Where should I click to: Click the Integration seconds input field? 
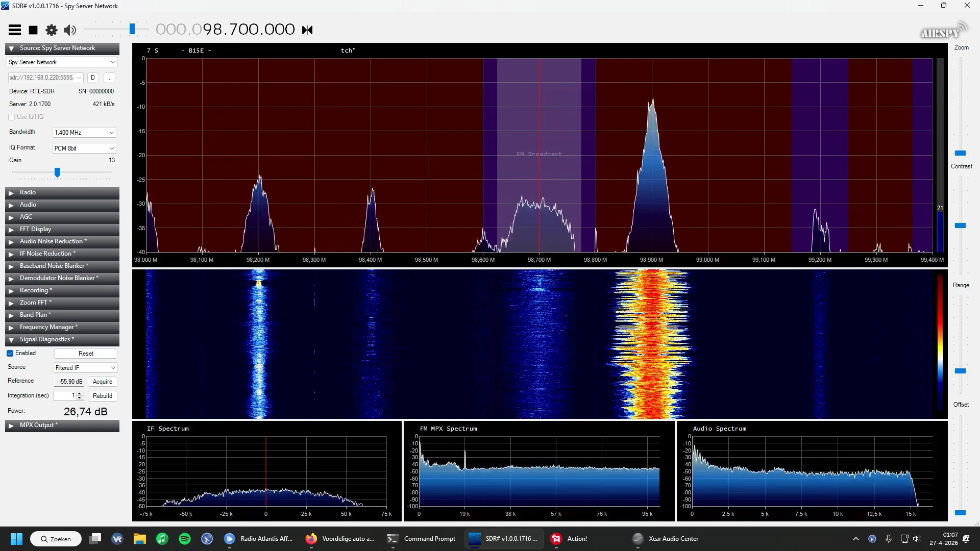point(65,396)
